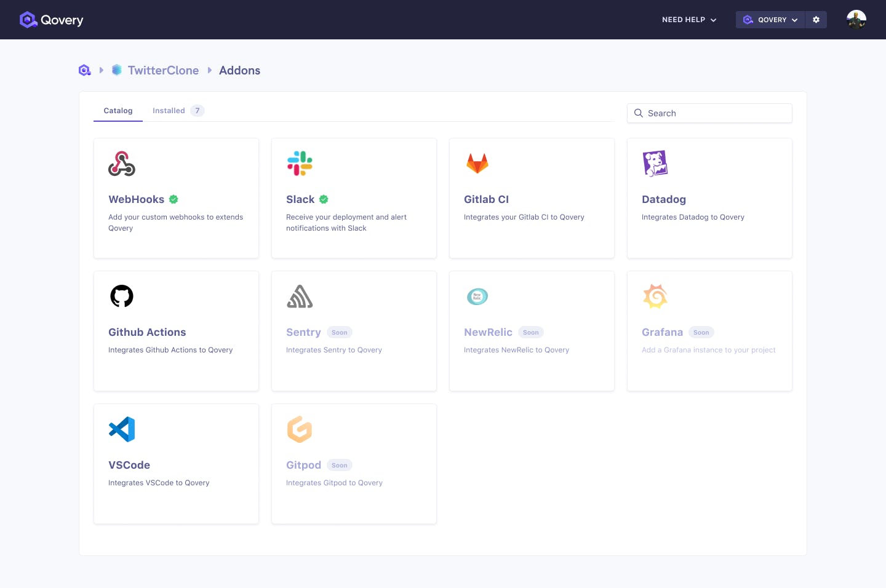
Task: Click the addon Search field
Action: pyautogui.click(x=709, y=113)
